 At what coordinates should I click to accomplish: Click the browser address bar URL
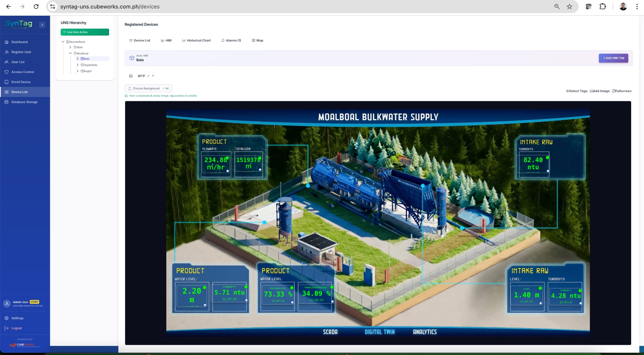tap(110, 6)
